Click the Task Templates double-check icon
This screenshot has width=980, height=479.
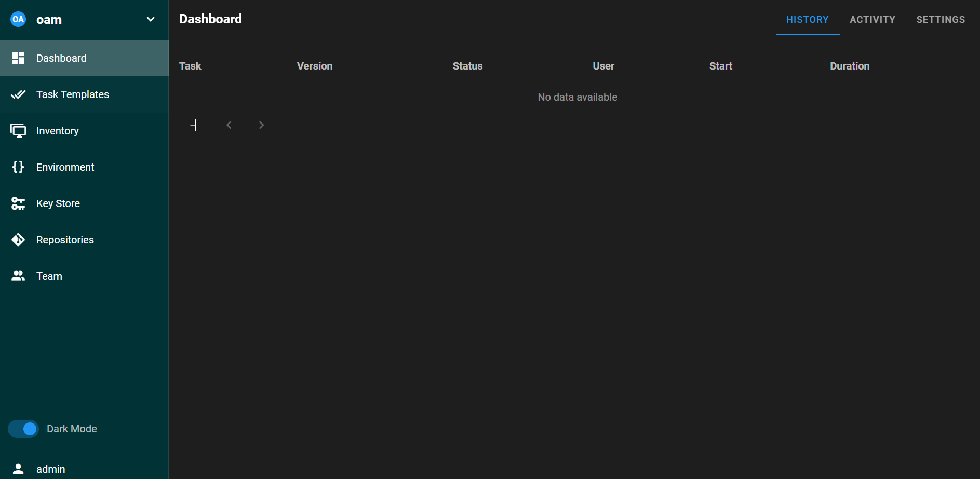point(18,94)
